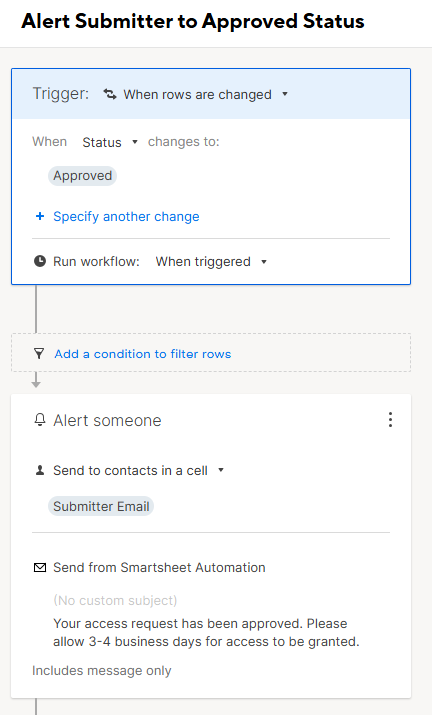Click the person icon beside Send to contacts
Image resolution: width=432 pixels, height=715 pixels.
(x=40, y=470)
